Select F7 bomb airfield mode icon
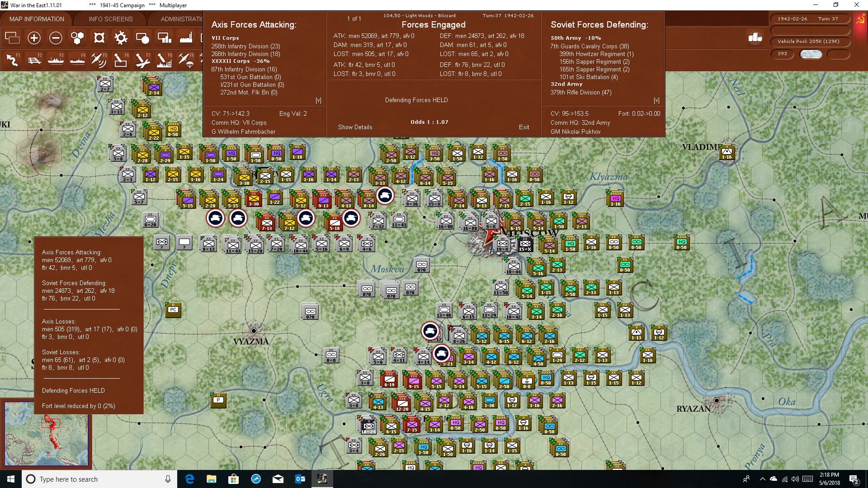868x488 pixels. tap(142, 60)
